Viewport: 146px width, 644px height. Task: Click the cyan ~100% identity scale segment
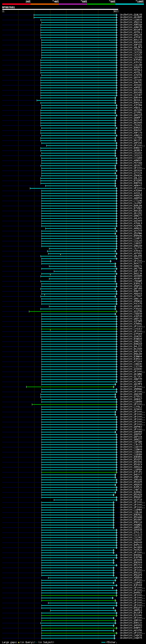tap(130, 4)
